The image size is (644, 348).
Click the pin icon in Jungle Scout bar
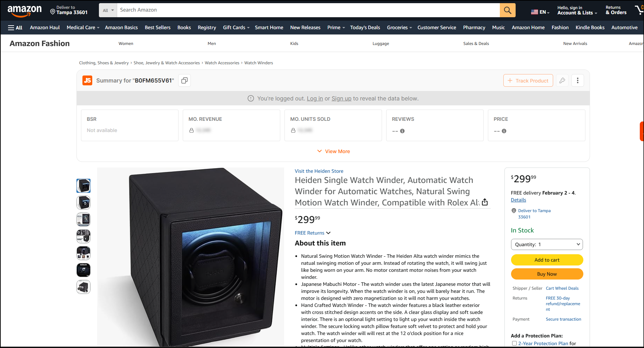click(562, 80)
